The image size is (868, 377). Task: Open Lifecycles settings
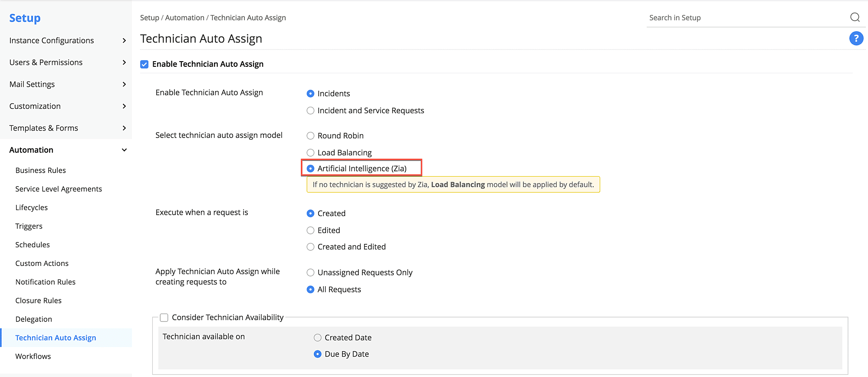click(x=32, y=208)
